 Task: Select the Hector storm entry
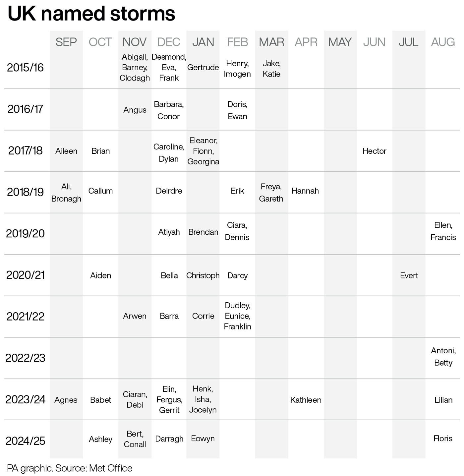click(374, 151)
